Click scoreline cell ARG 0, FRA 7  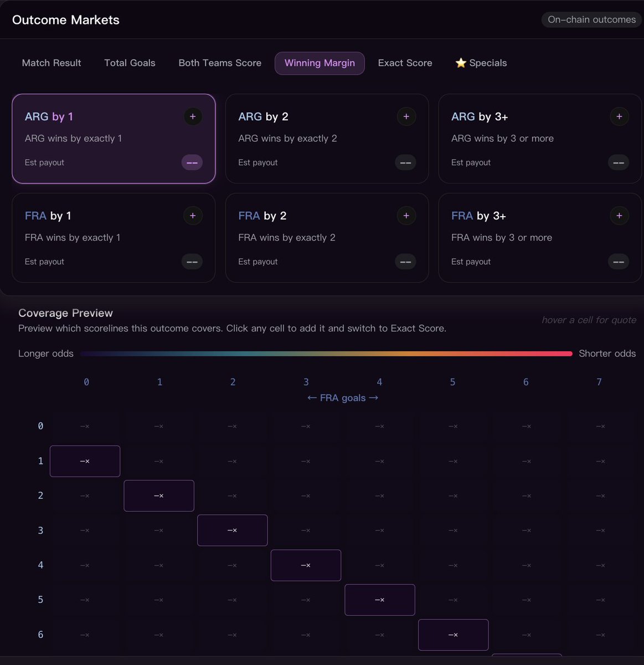[x=600, y=426]
